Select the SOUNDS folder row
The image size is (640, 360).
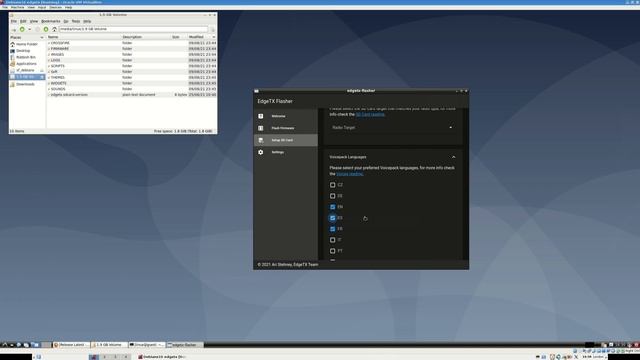point(132,89)
